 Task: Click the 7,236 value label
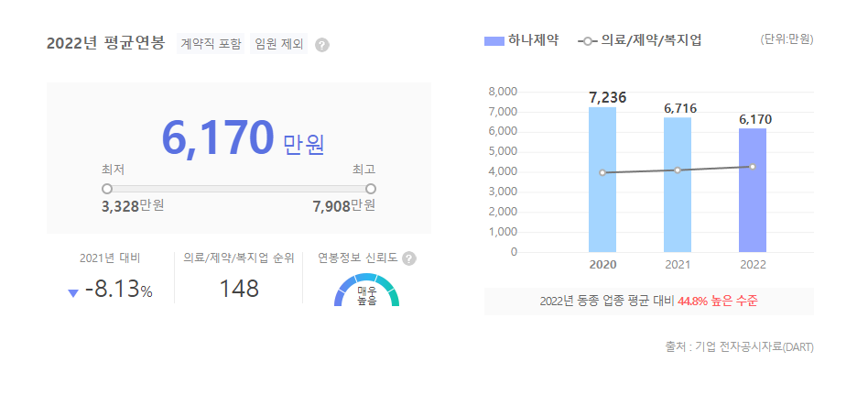tap(608, 98)
